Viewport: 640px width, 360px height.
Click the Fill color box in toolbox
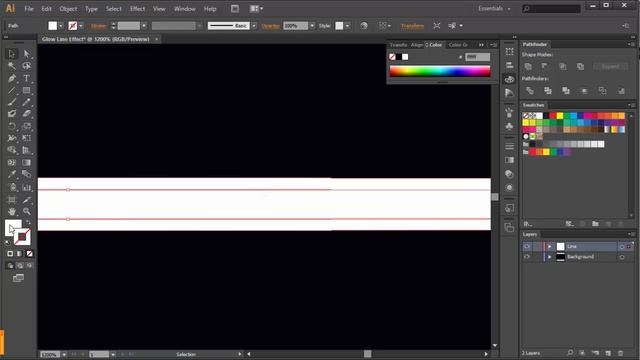click(12, 227)
